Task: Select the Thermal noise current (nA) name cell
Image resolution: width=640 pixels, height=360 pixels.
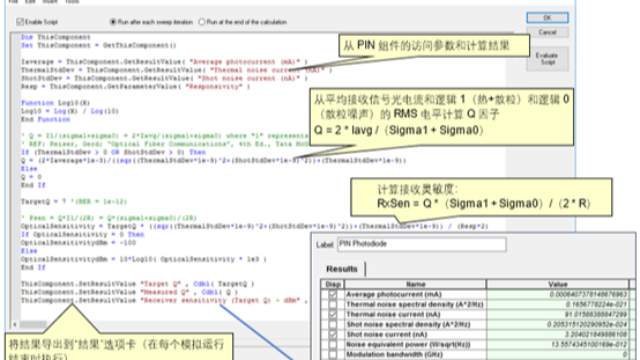Action: click(x=416, y=314)
